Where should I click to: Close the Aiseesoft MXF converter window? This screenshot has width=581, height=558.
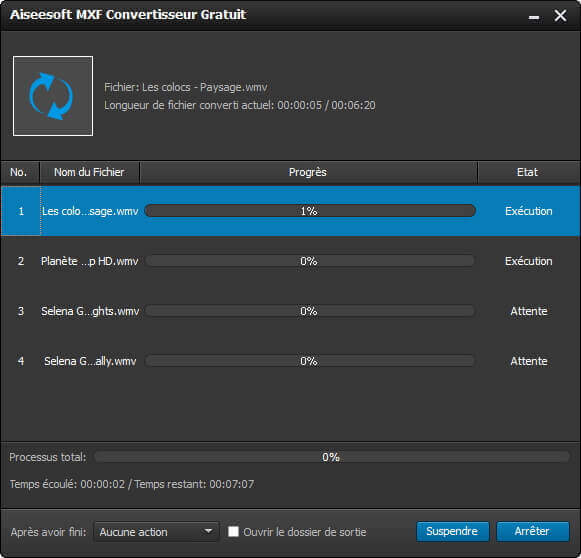pyautogui.click(x=560, y=16)
